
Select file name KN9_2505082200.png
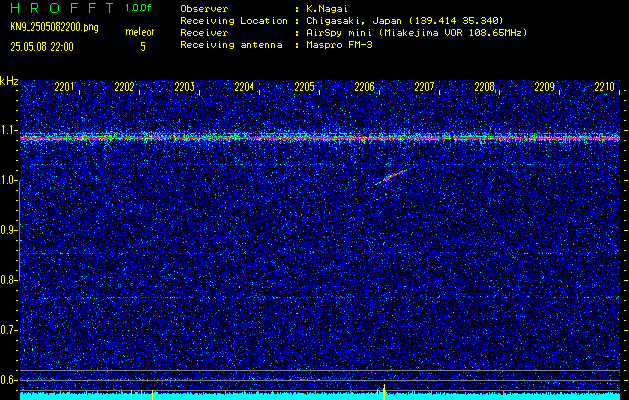[54, 27]
